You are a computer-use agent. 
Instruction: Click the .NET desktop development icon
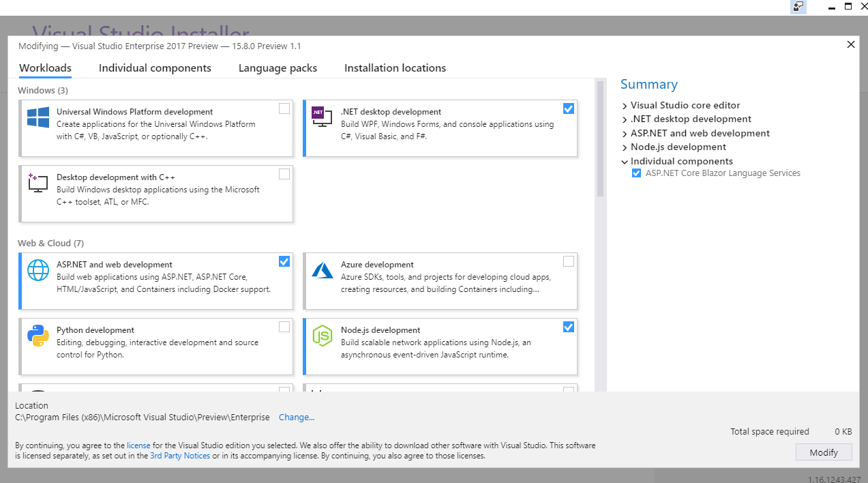[x=322, y=117]
